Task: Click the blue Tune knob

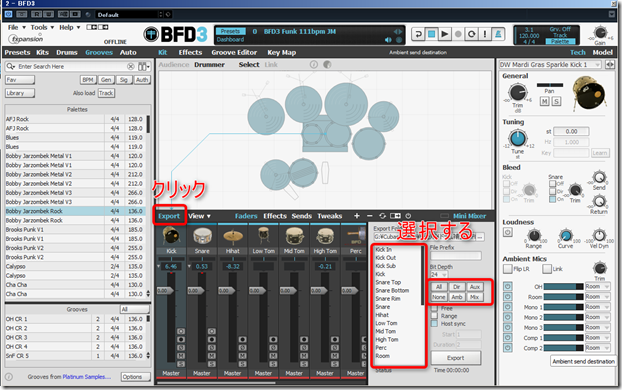Action: [x=518, y=139]
